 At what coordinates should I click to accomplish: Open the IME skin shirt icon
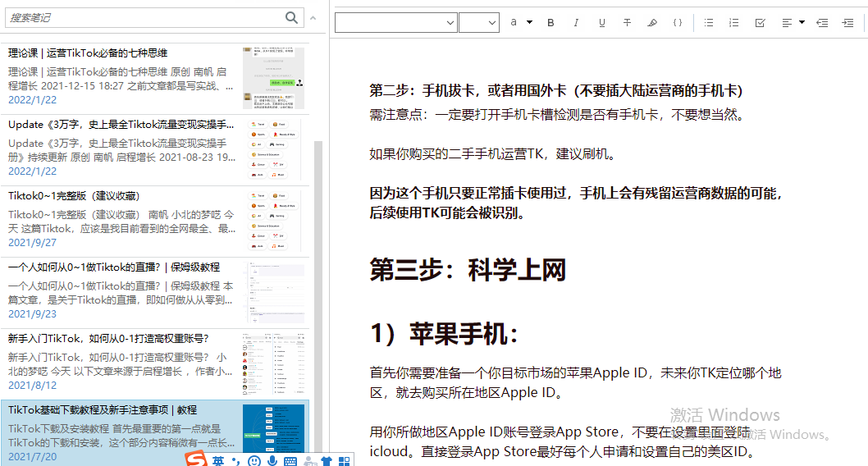click(327, 461)
